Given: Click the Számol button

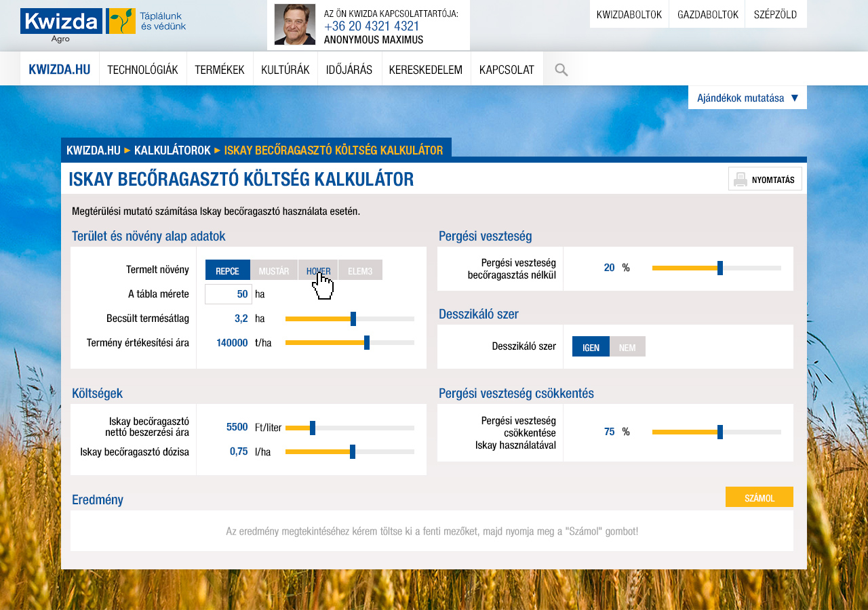Looking at the screenshot, I should (759, 497).
